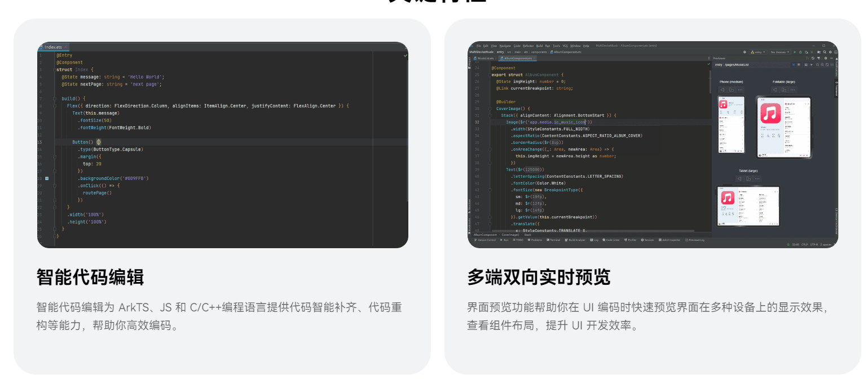The image size is (868, 383).
Task: Open the ArkUI Inspector tool window
Action: 670,240
